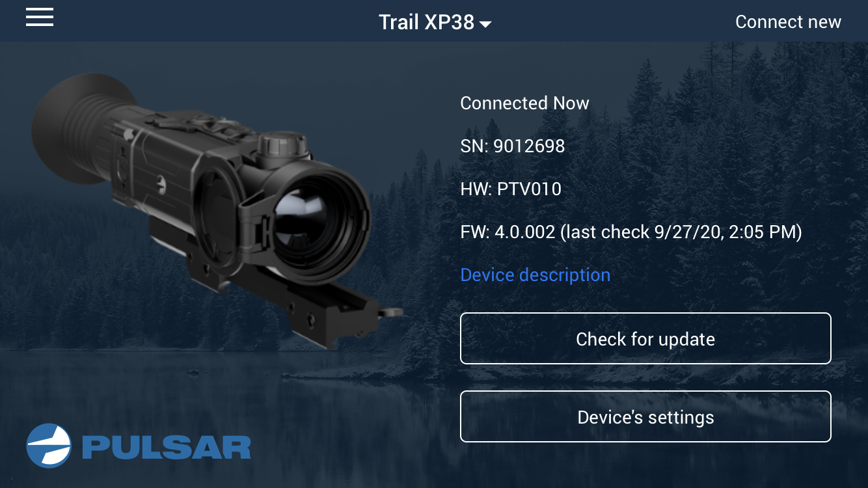Select the Trail XP38 device title

coord(427,22)
